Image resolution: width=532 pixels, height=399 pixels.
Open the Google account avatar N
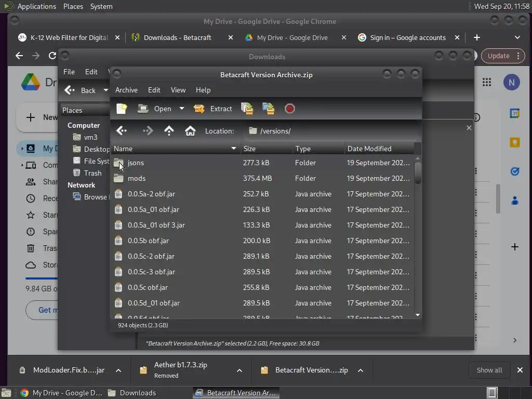pos(511,83)
